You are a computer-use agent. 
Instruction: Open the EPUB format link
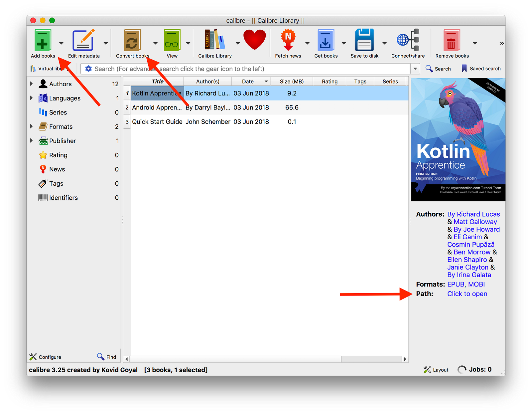pyautogui.click(x=456, y=285)
